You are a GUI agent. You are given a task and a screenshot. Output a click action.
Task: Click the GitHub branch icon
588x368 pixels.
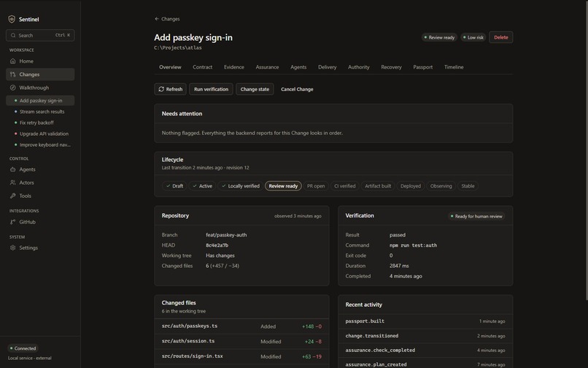click(12, 222)
